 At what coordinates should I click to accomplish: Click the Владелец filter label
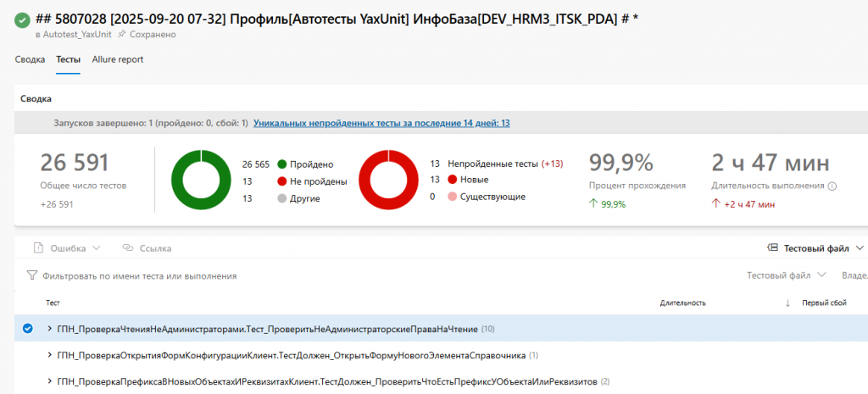click(x=854, y=275)
